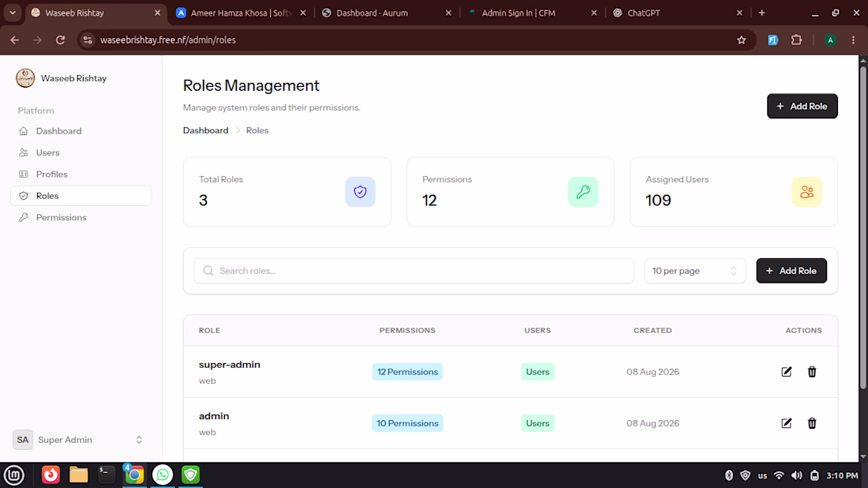Viewport: 868px width, 488px height.
Task: Click Add Role beside the search bar
Action: (791, 271)
